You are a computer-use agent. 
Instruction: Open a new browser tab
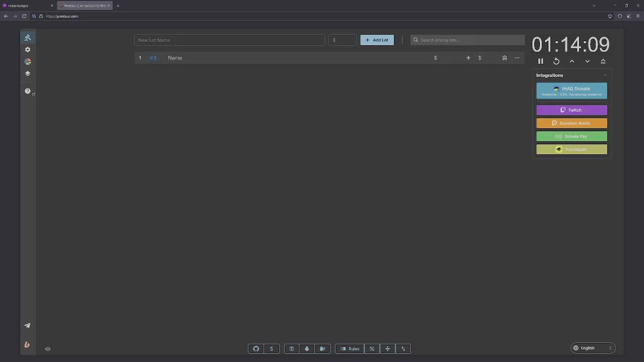tap(118, 6)
